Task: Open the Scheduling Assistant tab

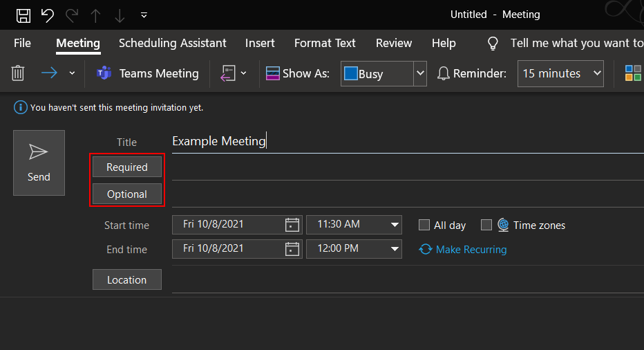Action: (173, 43)
